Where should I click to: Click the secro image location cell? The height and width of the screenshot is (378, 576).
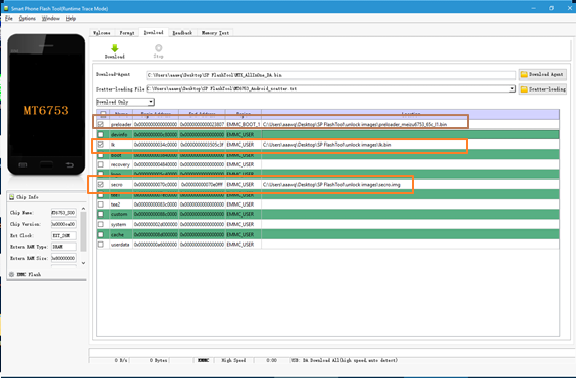point(410,185)
